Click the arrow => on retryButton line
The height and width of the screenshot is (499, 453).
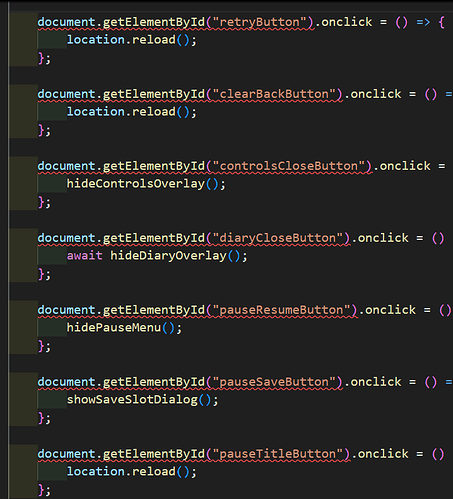pyautogui.click(x=423, y=22)
